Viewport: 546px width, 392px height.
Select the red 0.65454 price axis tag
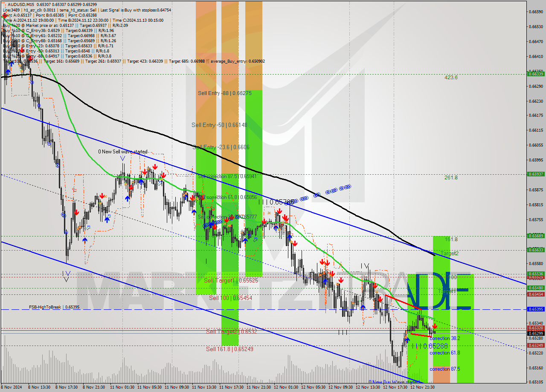click(536, 294)
